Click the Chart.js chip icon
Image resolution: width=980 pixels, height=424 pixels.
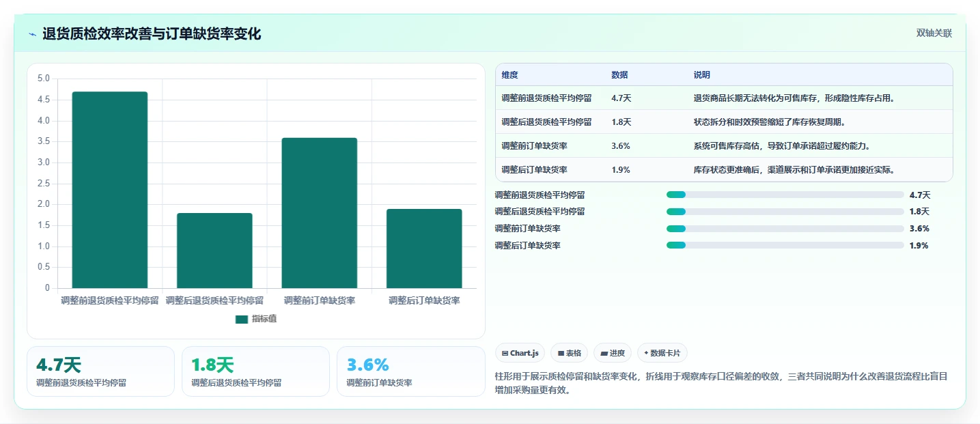[505, 354]
